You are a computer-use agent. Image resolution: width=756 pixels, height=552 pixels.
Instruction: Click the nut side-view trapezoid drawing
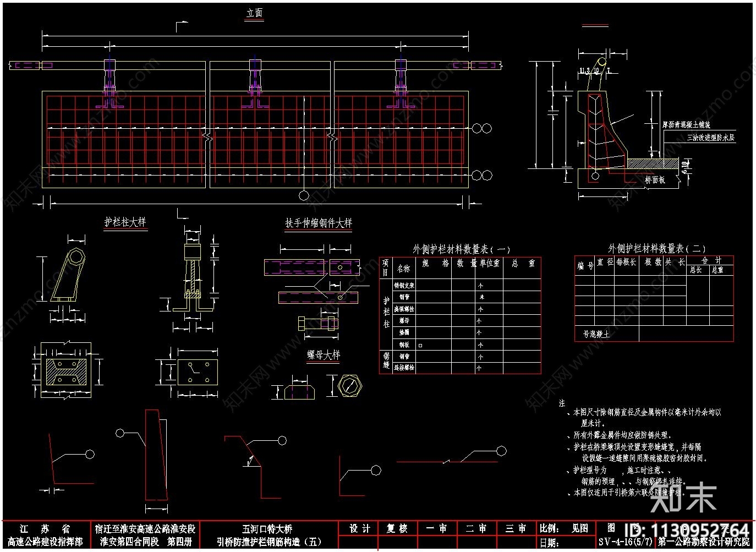(x=299, y=391)
